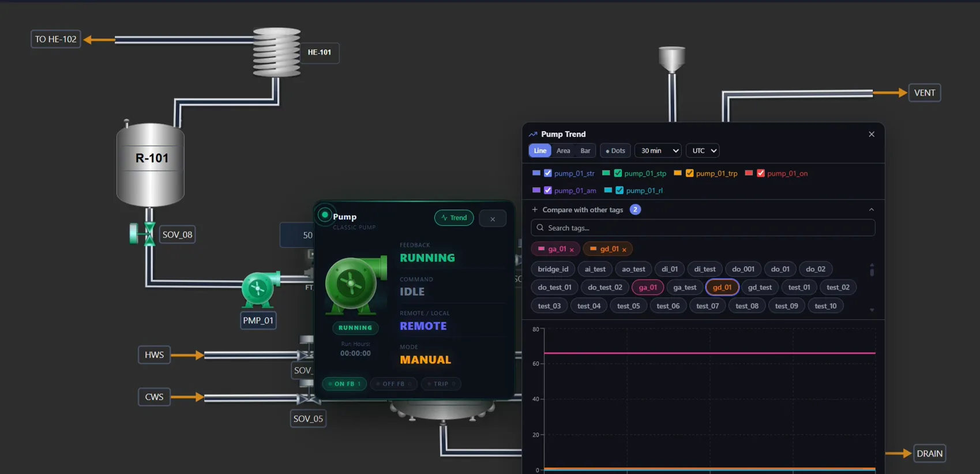Collapse the Compare with other tags section

pyautogui.click(x=872, y=210)
